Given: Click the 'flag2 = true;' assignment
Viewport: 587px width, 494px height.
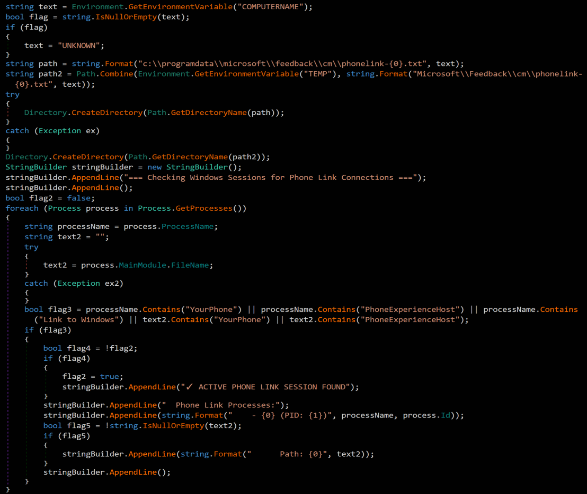Looking at the screenshot, I should pos(92,377).
